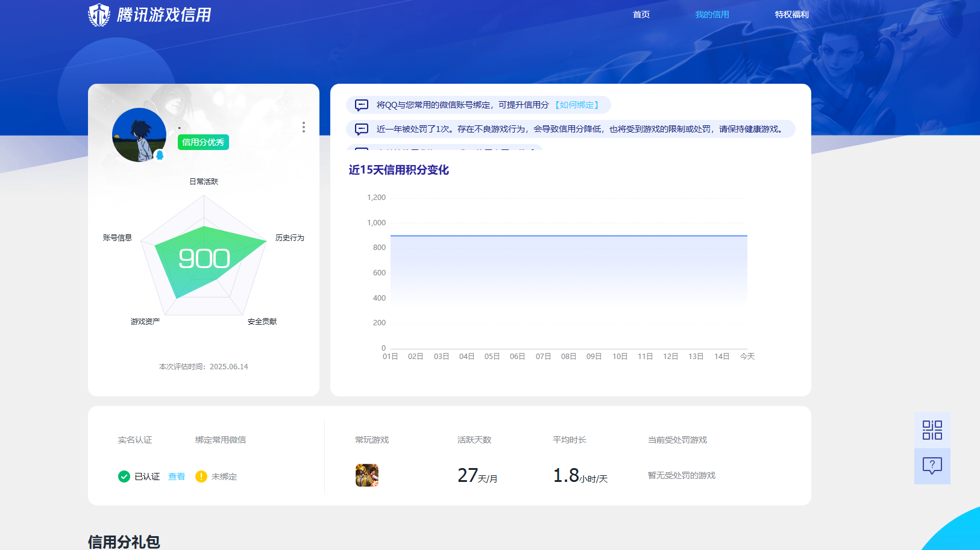The image size is (980, 550).
Task: Open the three-dot more options menu
Action: [x=304, y=127]
